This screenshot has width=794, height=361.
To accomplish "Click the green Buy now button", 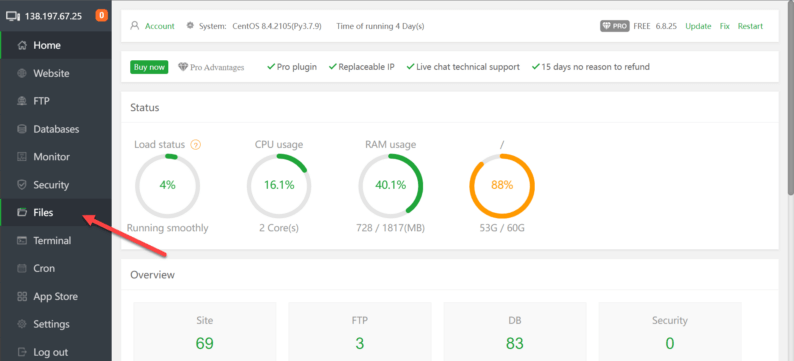I will 149,67.
